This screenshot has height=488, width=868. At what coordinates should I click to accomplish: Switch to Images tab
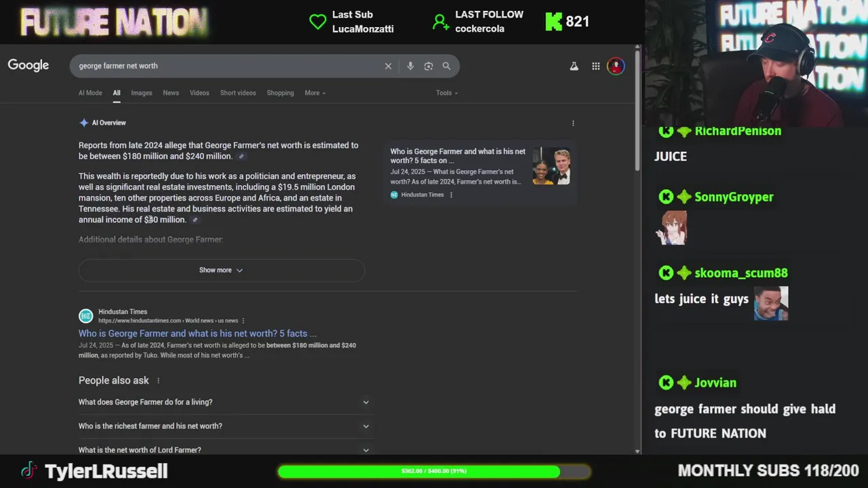[142, 93]
